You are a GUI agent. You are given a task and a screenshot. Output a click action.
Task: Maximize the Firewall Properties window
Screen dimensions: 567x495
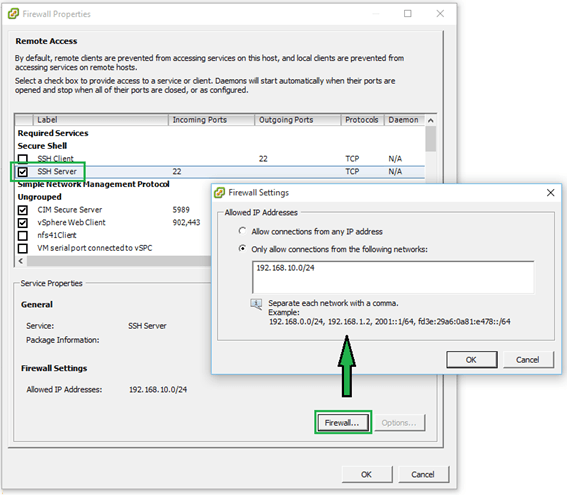(408, 14)
